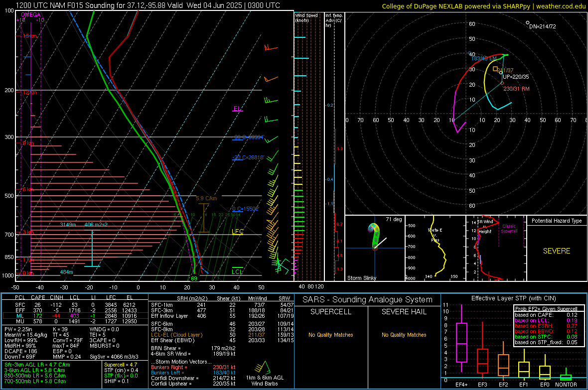The height and width of the screenshot is (390, 588).
Task: Click the 'SARS - Sounding Analogue System' heading
Action: [368, 300]
